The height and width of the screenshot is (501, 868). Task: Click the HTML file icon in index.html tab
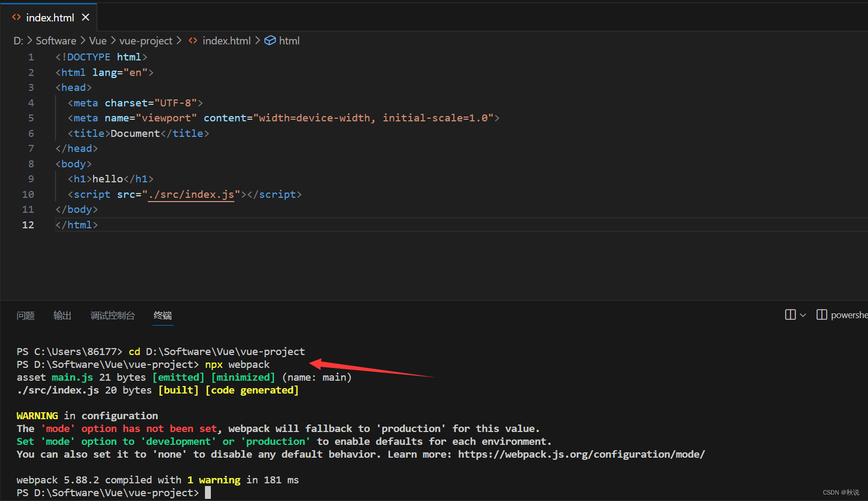17,18
